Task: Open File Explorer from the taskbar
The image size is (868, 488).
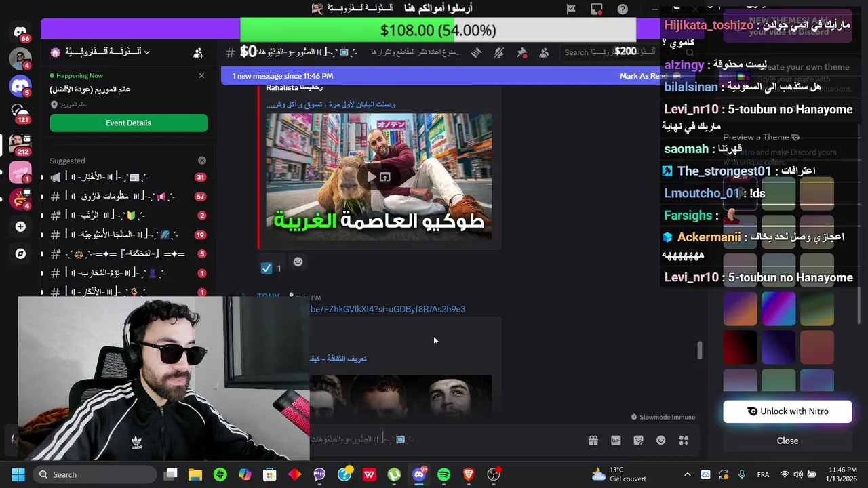Action: tap(195, 474)
